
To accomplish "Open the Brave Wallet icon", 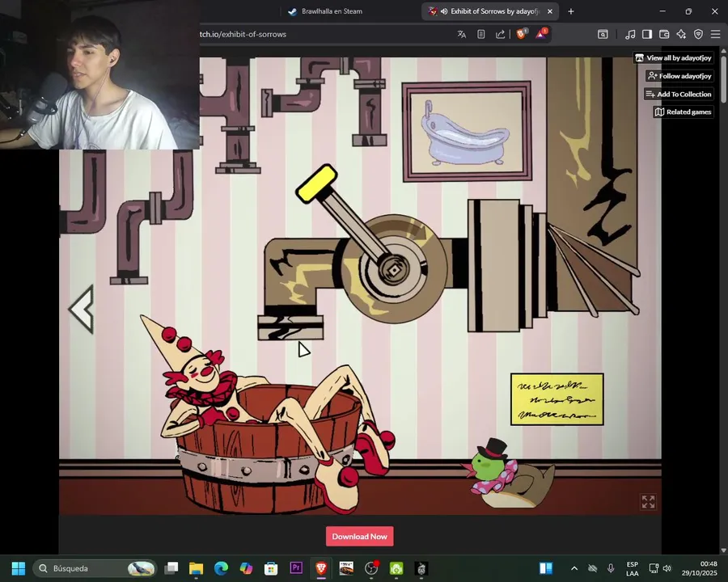I will [664, 34].
